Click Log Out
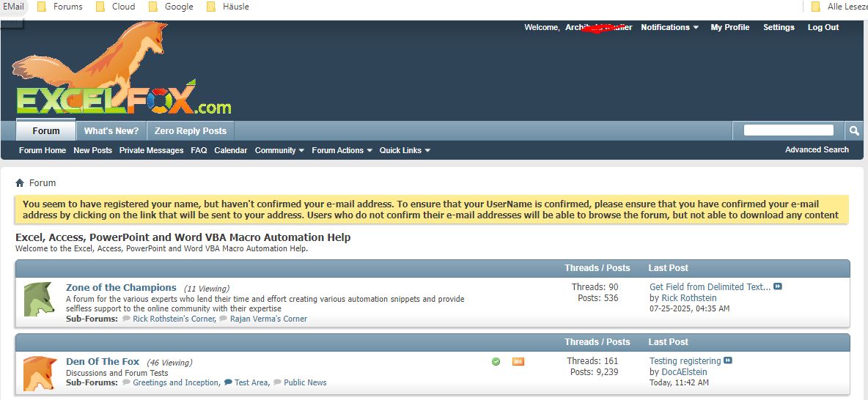The width and height of the screenshot is (868, 400). pyautogui.click(x=823, y=27)
